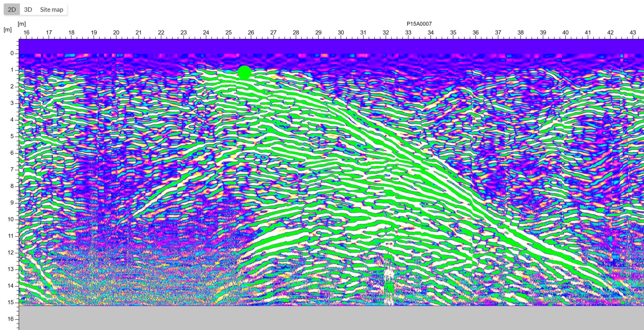
Task: Click the 30 mark on horizontal distance ruler
Action: click(x=341, y=33)
